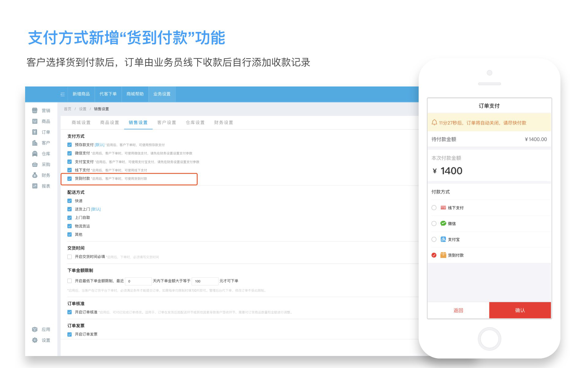Uncheck the 货到付款 payment checkbox

[x=70, y=178]
